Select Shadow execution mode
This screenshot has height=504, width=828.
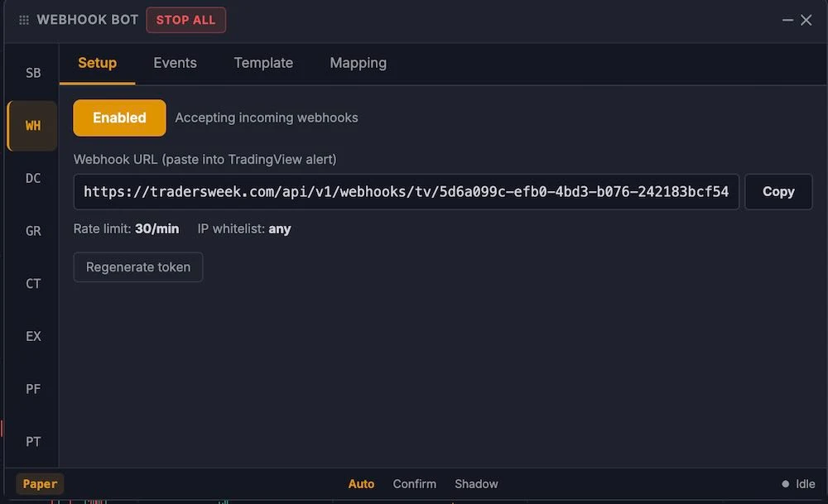[x=476, y=484]
